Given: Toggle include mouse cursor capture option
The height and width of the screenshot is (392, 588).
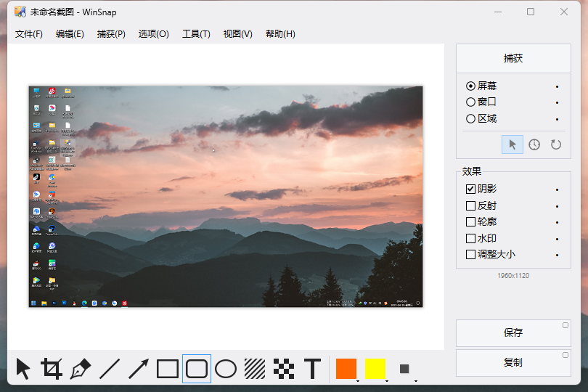Looking at the screenshot, I should [513, 144].
